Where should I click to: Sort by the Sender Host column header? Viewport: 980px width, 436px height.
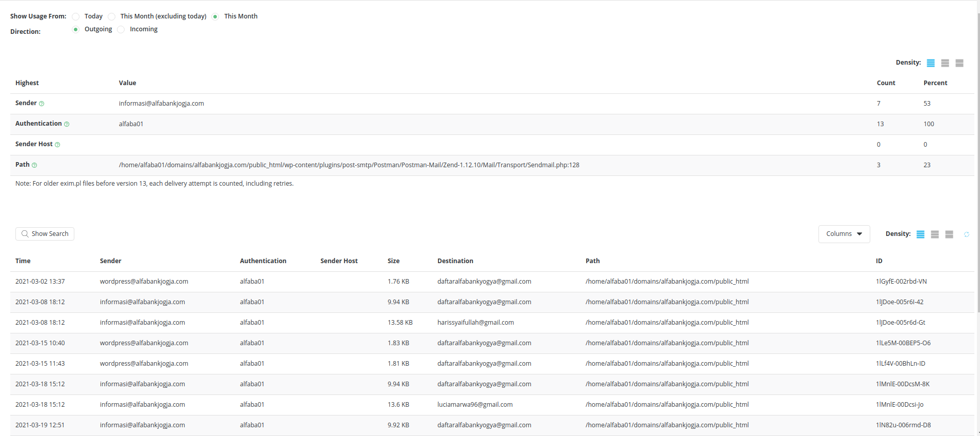coord(339,261)
